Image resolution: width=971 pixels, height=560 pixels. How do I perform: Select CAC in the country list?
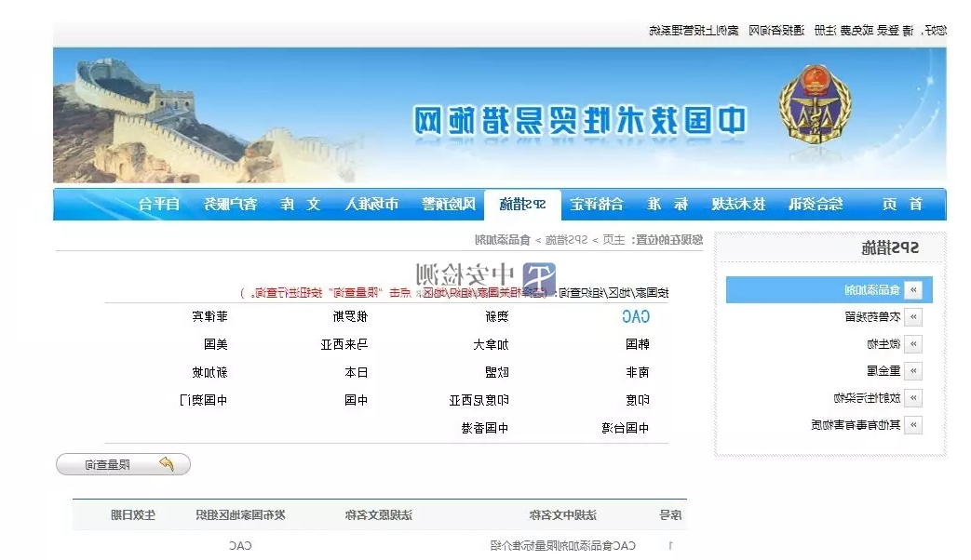point(636,317)
